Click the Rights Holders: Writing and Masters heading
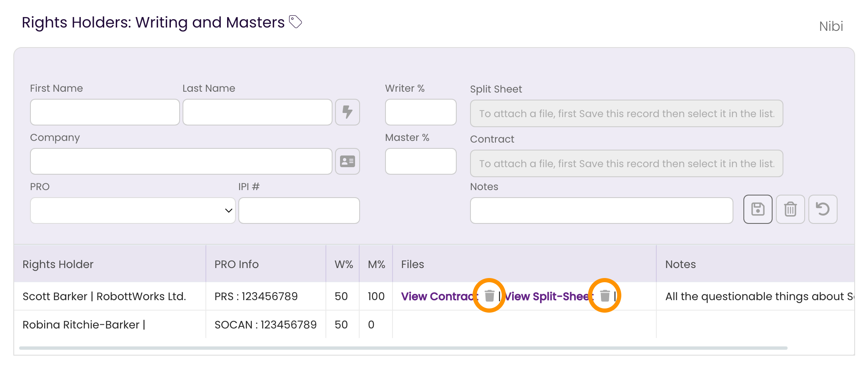 [x=153, y=23]
